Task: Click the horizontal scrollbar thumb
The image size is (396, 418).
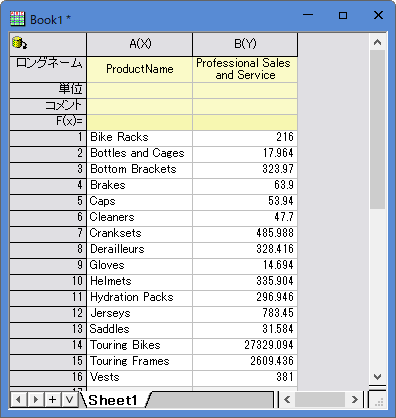Action: 320,399
